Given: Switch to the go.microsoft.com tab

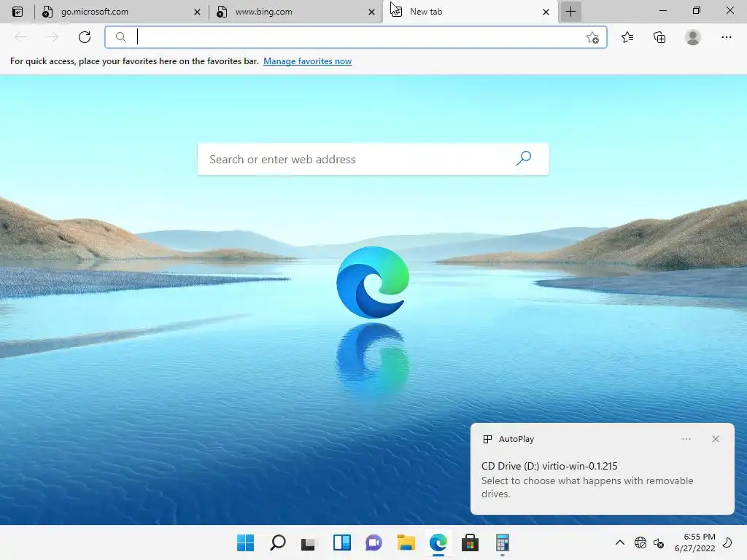Looking at the screenshot, I should pyautogui.click(x=120, y=12).
